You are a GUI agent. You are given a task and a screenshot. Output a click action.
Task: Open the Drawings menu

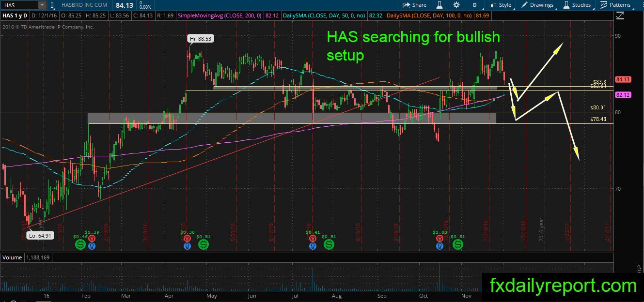pos(537,5)
